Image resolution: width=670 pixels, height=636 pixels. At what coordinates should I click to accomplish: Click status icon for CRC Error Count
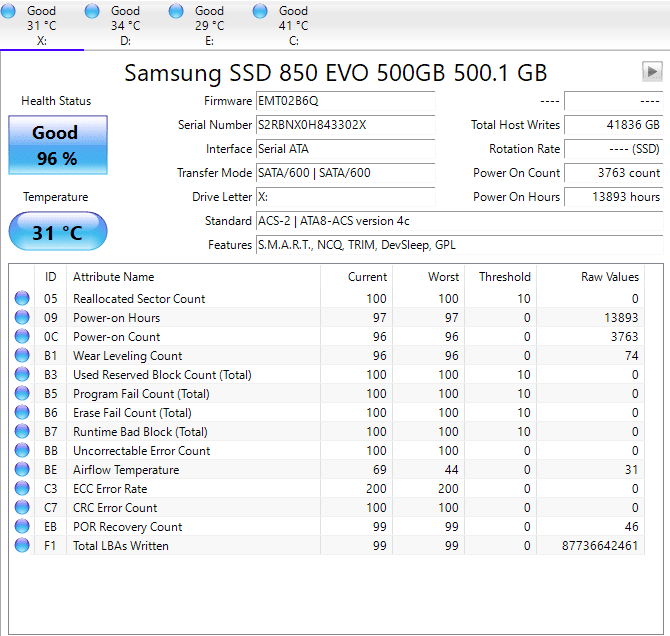click(x=22, y=507)
